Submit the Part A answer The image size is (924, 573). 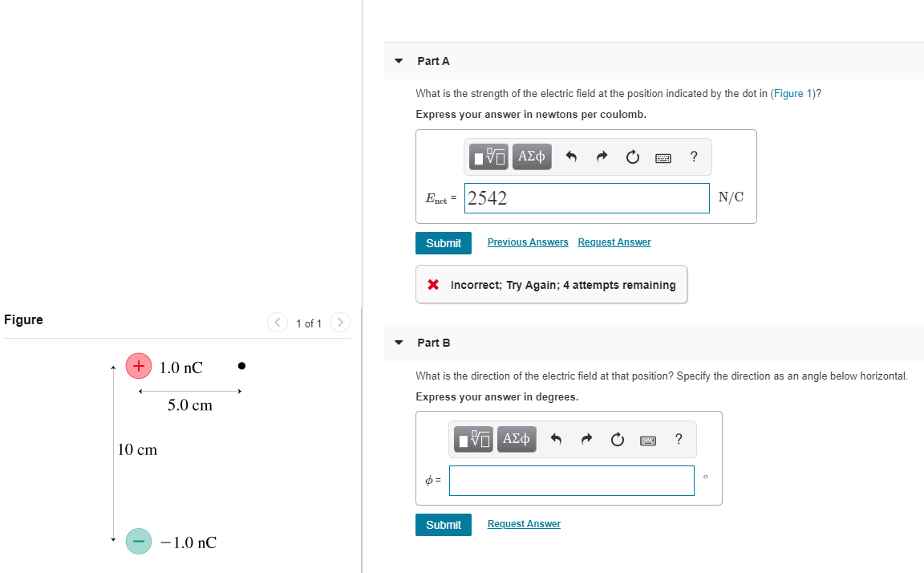coord(443,243)
